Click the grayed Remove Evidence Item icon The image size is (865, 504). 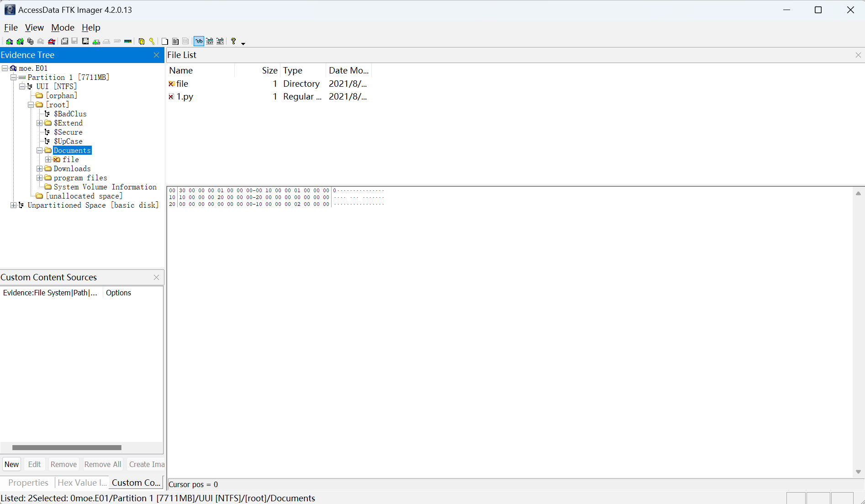[x=41, y=42]
